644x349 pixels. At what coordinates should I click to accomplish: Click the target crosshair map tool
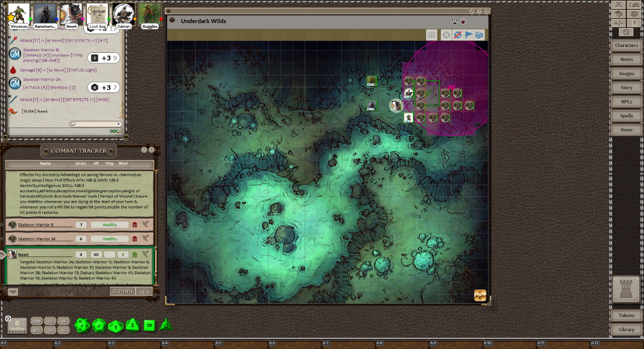447,35
